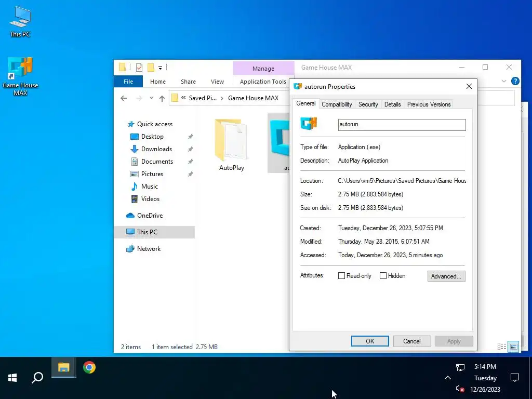Viewport: 532px width, 399px height.
Task: Select Desktop in navigation pane
Action: coord(152,137)
